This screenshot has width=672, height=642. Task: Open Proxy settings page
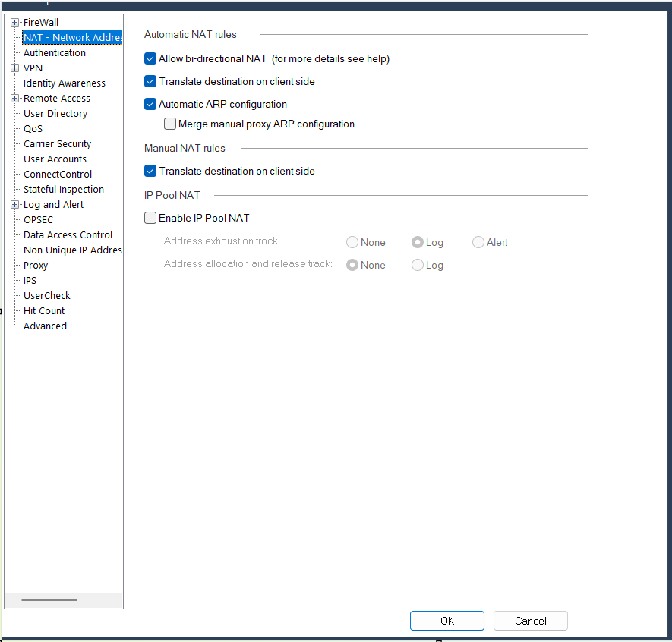36,266
